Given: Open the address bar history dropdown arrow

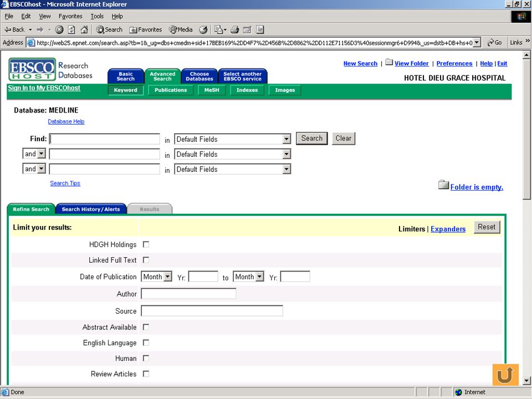Looking at the screenshot, I should pos(477,43).
